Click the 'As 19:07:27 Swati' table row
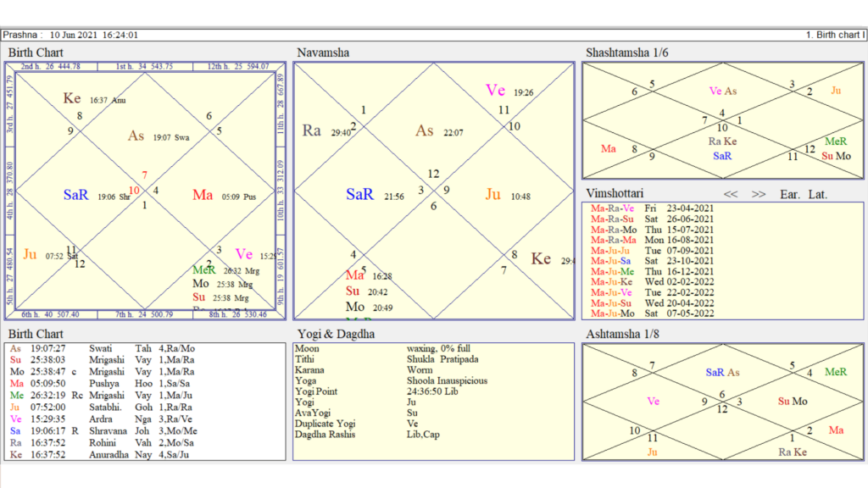Viewport: 868px width, 488px height. coord(103,348)
